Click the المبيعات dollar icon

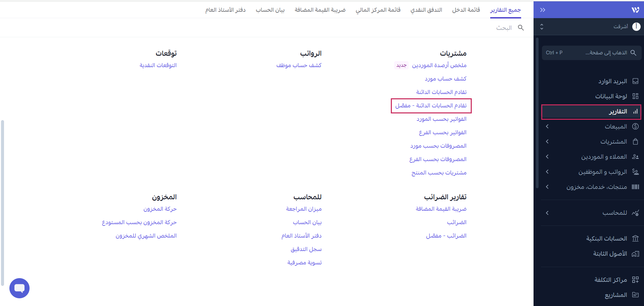pyautogui.click(x=635, y=126)
